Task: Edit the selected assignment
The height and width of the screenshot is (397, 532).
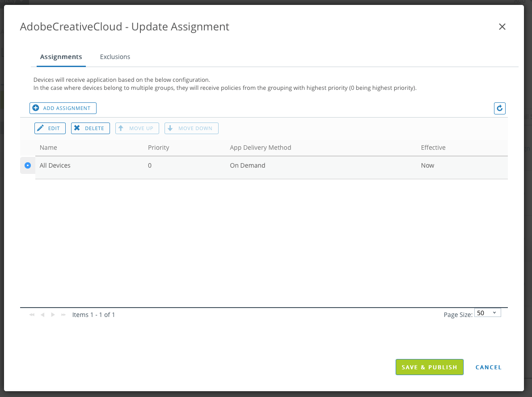Action: point(50,128)
